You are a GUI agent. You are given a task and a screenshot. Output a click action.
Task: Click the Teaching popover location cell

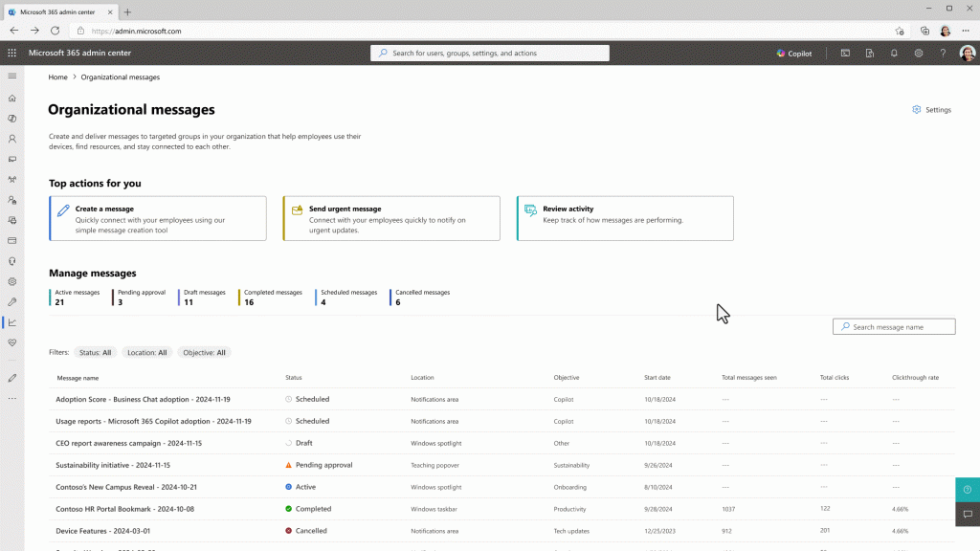pos(435,466)
